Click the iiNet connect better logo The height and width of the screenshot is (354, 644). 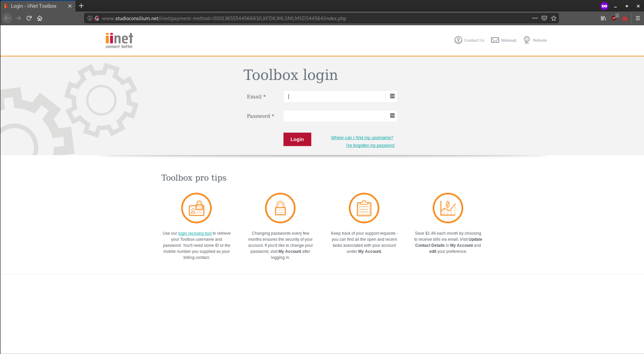(119, 40)
